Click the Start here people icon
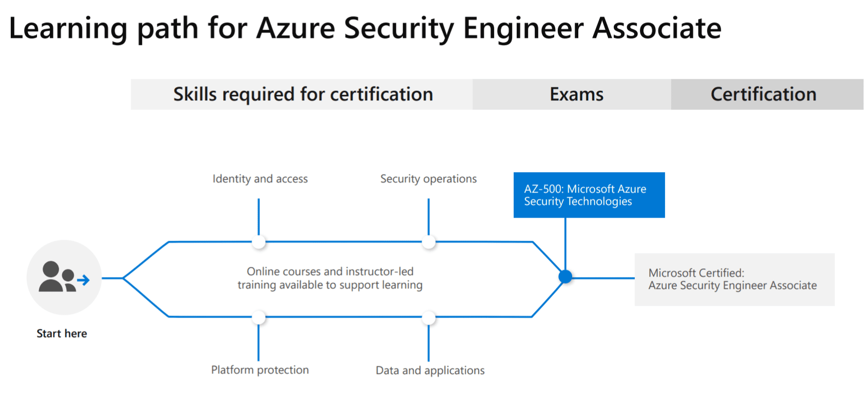868x400 pixels. pos(64,277)
